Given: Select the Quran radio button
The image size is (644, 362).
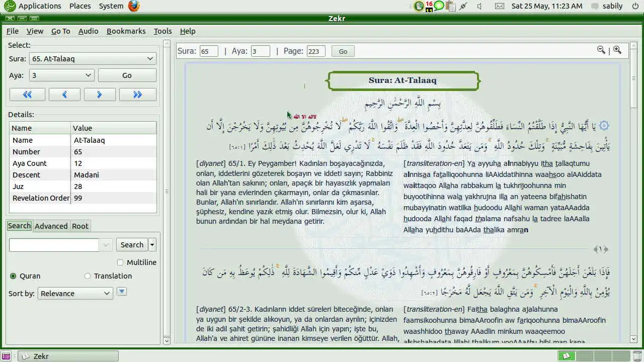Looking at the screenshot, I should pyautogui.click(x=13, y=276).
